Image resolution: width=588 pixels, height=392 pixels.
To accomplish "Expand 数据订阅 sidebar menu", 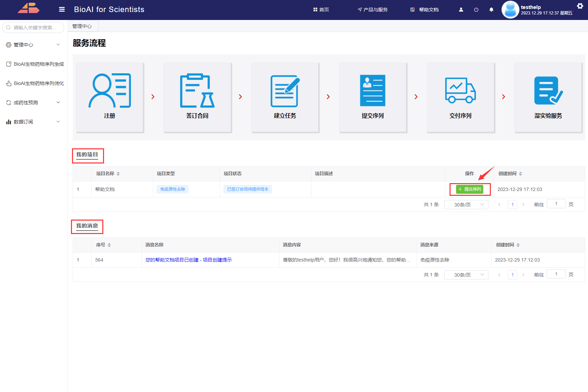I will point(33,122).
